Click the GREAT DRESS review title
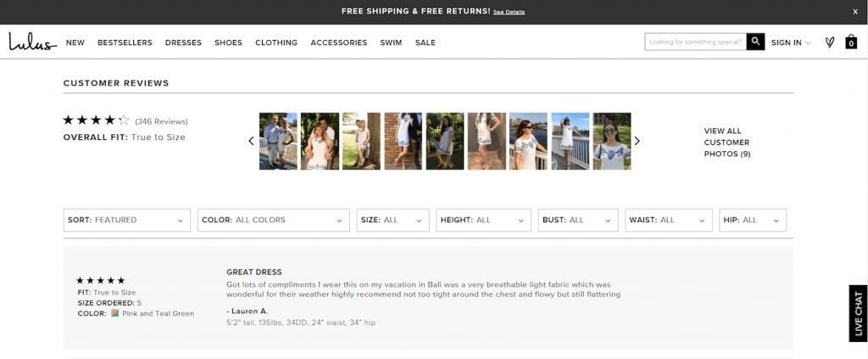This screenshot has height=359, width=868. coord(254,272)
